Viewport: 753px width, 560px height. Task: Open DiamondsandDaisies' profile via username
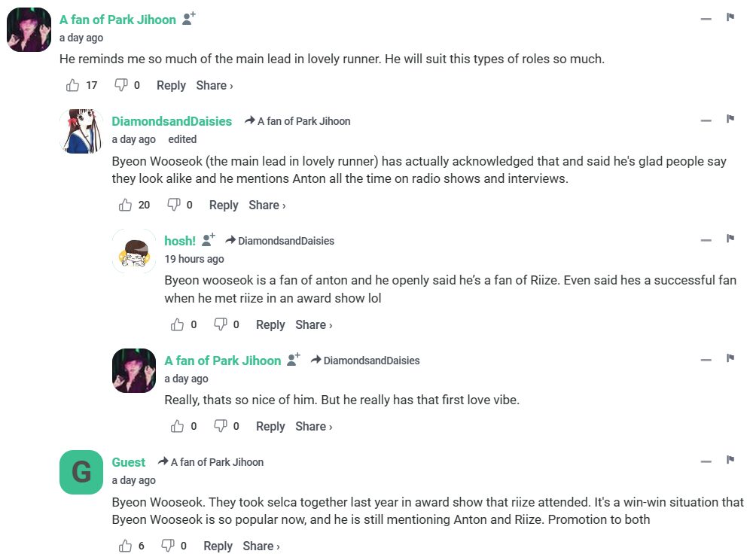click(172, 121)
